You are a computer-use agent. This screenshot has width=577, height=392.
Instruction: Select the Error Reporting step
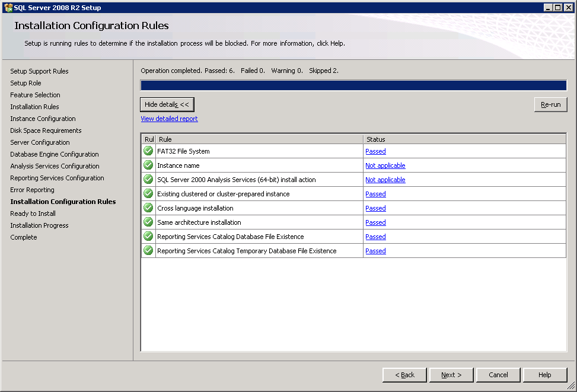point(33,190)
